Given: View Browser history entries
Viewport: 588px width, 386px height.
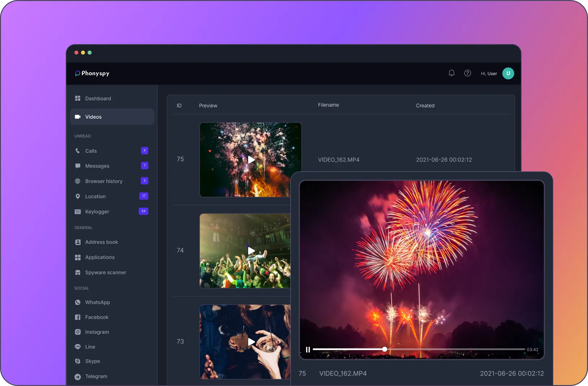Looking at the screenshot, I should (104, 181).
